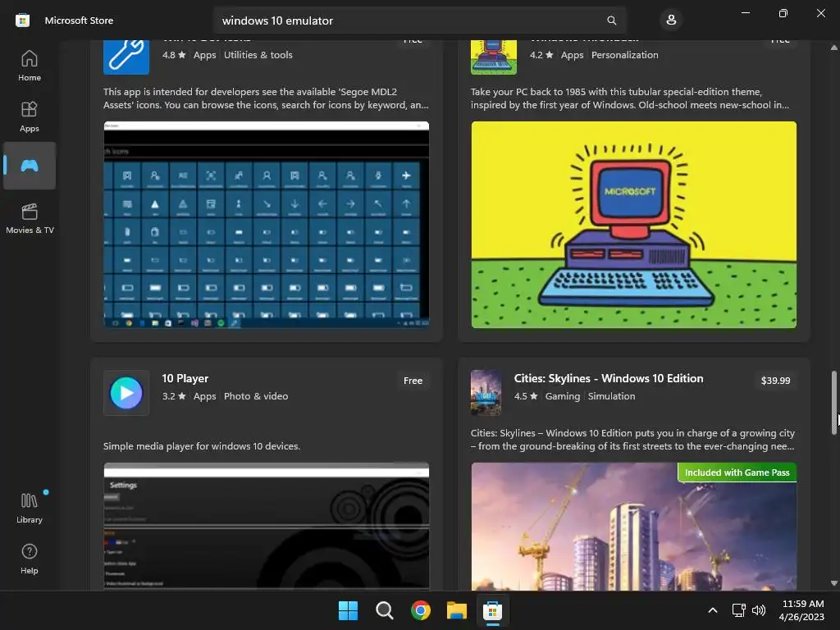
Task: Click the yellow retro Microsoft computer image
Action: (634, 225)
